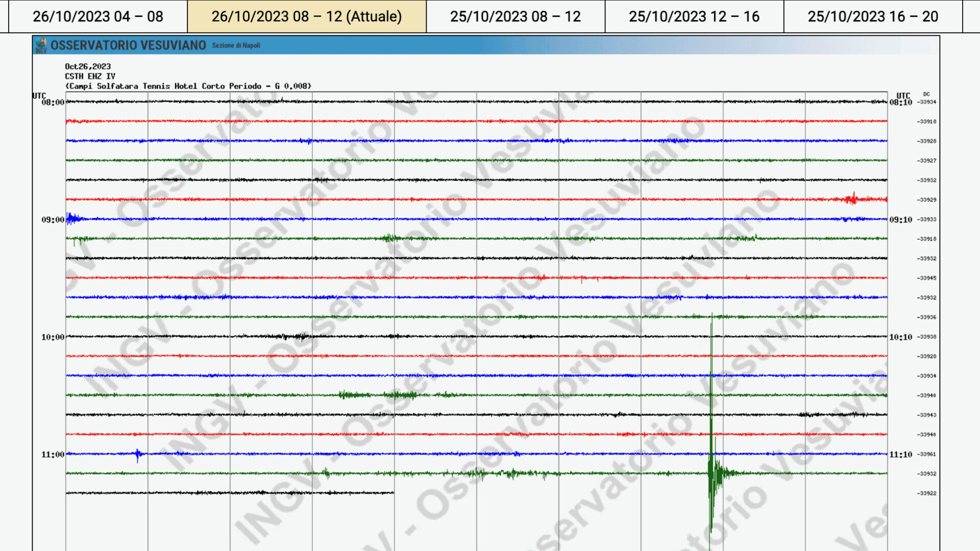980x551 pixels.
Task: Open the 25/10/2023 12 – 16 tab
Action: coord(694,16)
